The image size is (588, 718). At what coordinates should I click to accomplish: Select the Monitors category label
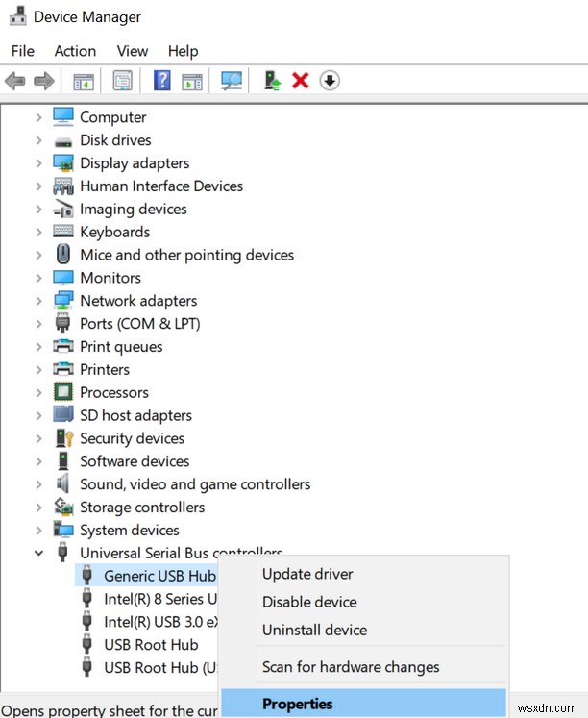pyautogui.click(x=110, y=278)
